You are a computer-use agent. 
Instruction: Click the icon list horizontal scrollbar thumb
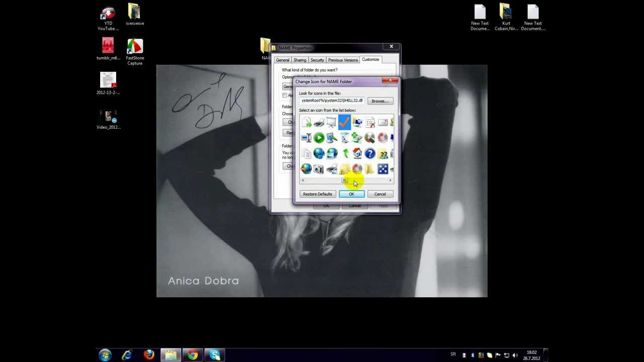tap(345, 180)
